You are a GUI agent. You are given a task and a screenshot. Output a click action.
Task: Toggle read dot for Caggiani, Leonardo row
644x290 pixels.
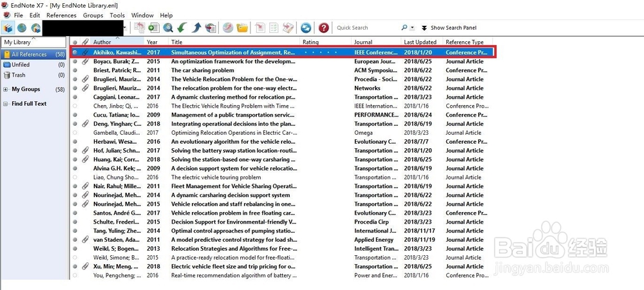point(75,97)
